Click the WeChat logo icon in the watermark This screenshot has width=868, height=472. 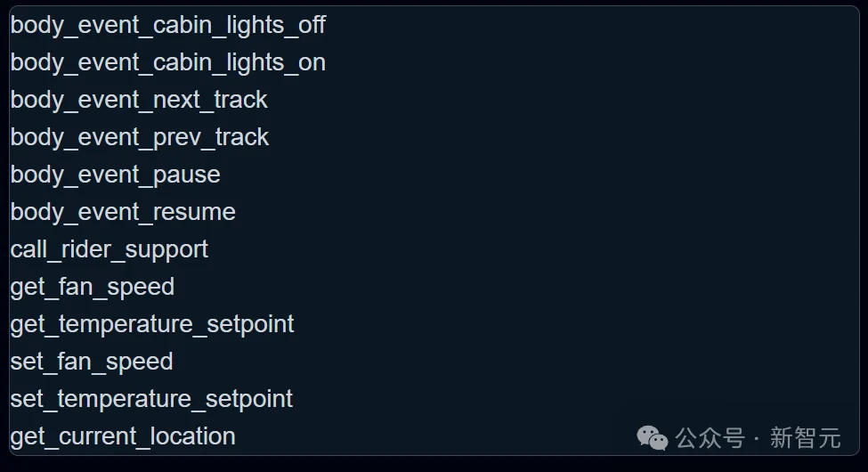click(x=652, y=437)
